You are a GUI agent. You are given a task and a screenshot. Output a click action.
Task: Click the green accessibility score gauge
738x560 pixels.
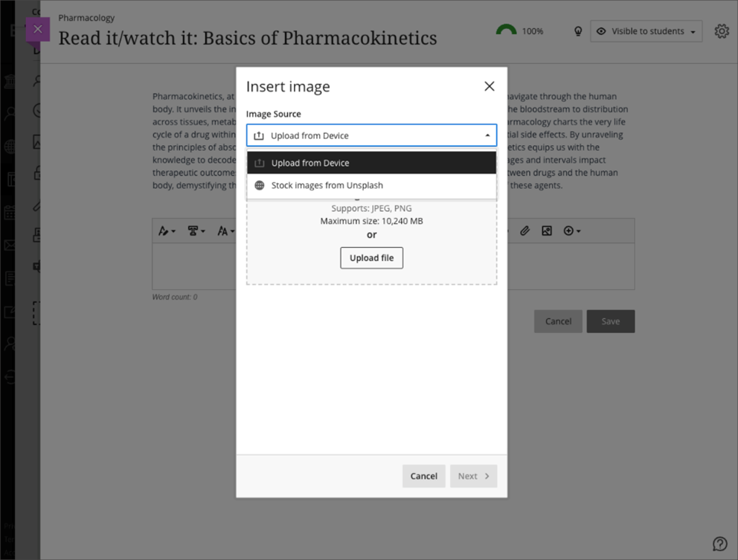(507, 30)
